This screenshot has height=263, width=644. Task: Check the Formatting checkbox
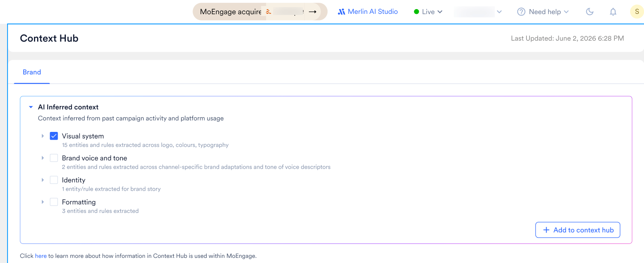(x=54, y=202)
